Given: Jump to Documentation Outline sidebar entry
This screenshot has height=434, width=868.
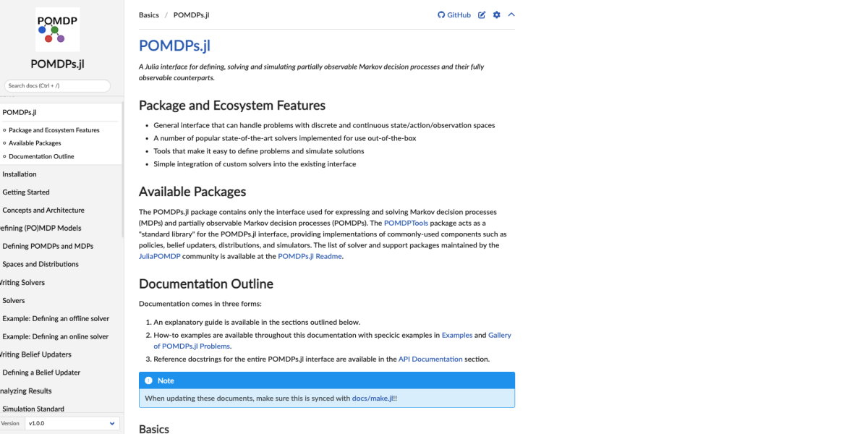Looking at the screenshot, I should coord(41,156).
